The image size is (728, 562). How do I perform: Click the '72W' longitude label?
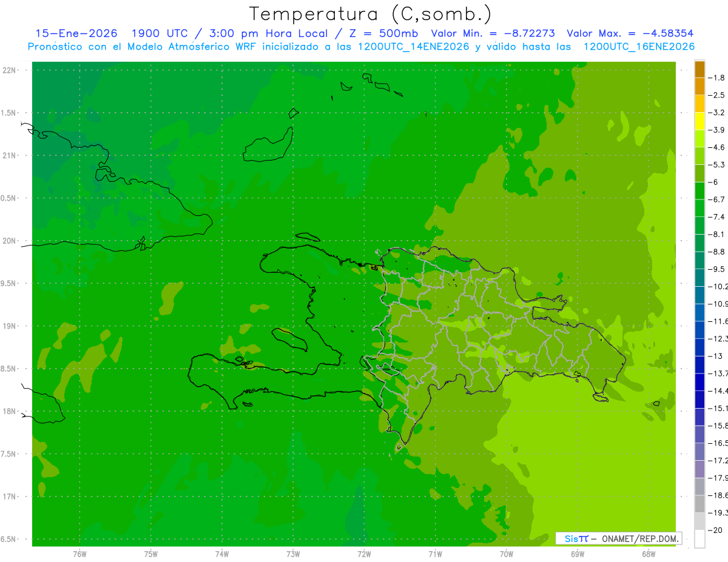[364, 554]
